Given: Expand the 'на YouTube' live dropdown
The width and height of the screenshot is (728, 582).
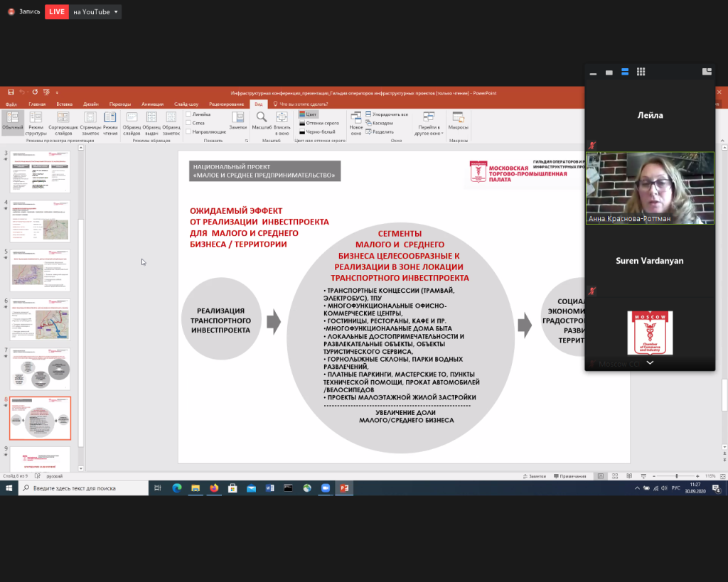Looking at the screenshot, I should pos(116,12).
